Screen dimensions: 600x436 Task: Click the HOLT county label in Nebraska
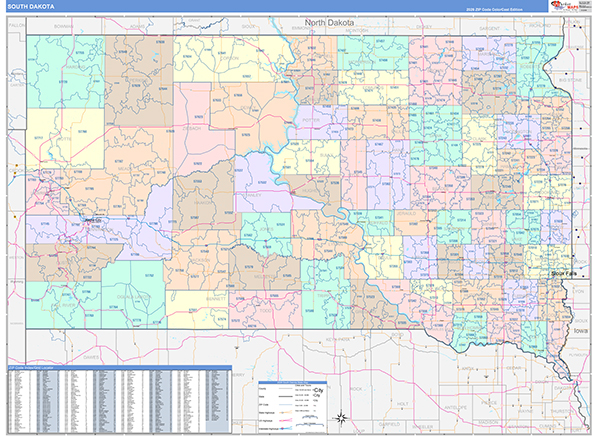(x=402, y=404)
